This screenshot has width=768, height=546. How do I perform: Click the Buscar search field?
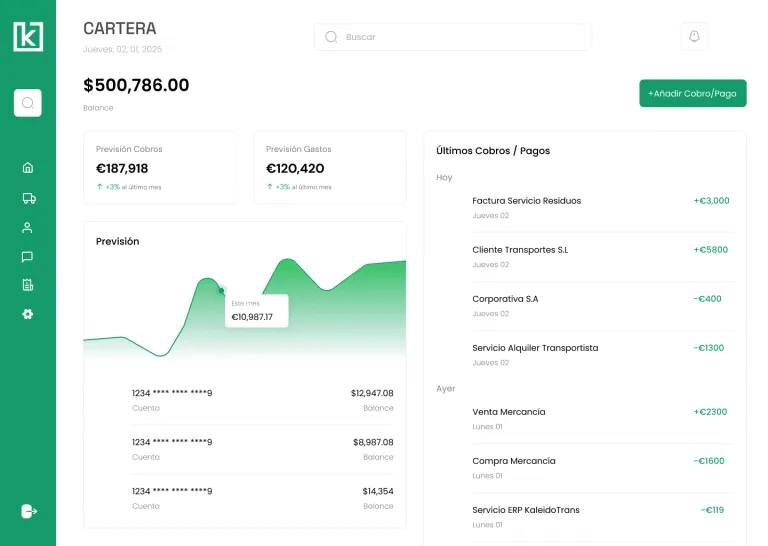[453, 37]
